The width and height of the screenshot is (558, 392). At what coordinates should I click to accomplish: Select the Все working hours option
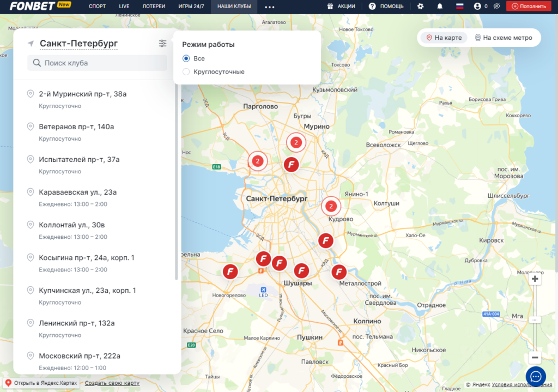click(186, 58)
